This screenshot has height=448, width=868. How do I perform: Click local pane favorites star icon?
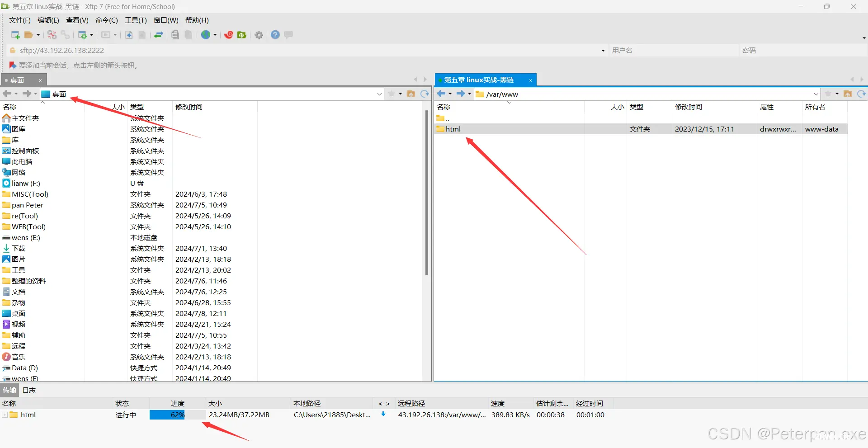click(392, 94)
